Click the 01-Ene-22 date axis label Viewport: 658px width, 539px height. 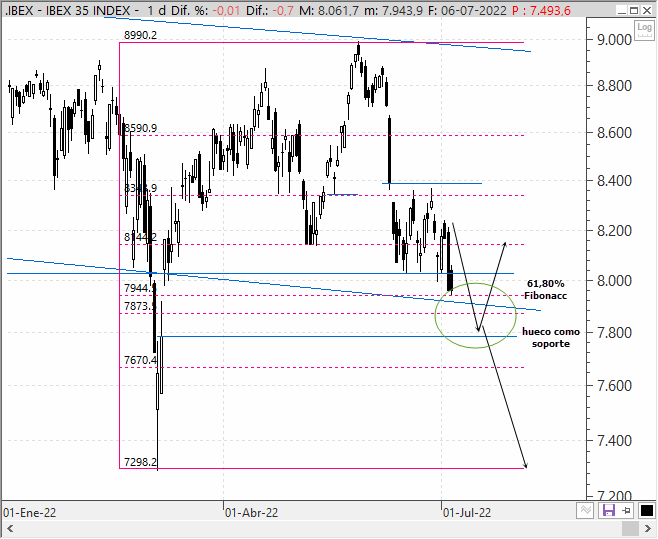(x=29, y=513)
